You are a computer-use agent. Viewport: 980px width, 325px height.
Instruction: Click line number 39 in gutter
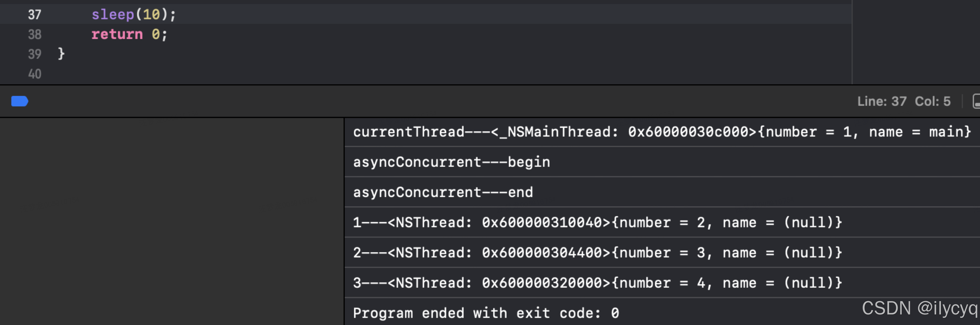[x=35, y=54]
